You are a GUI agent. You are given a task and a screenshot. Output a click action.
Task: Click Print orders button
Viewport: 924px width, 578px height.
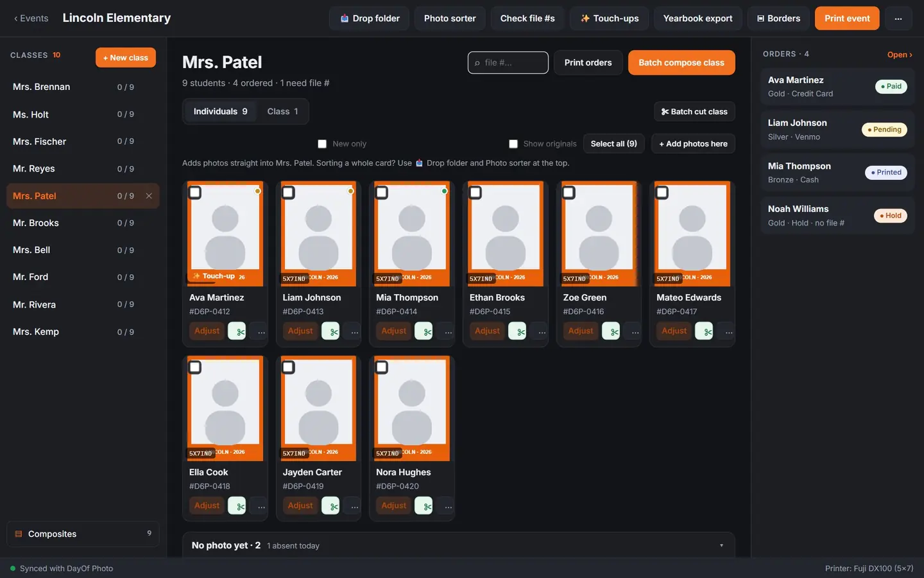pos(588,63)
